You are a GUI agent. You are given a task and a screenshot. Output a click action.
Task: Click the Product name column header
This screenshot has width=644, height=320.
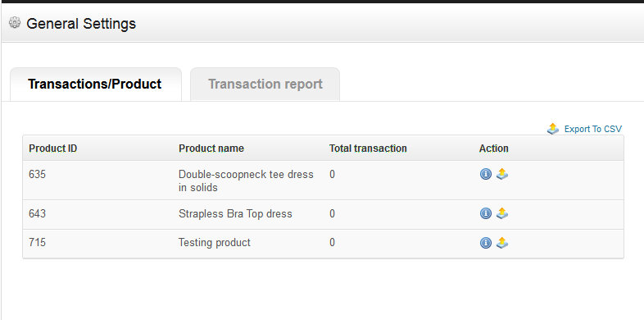[211, 149]
